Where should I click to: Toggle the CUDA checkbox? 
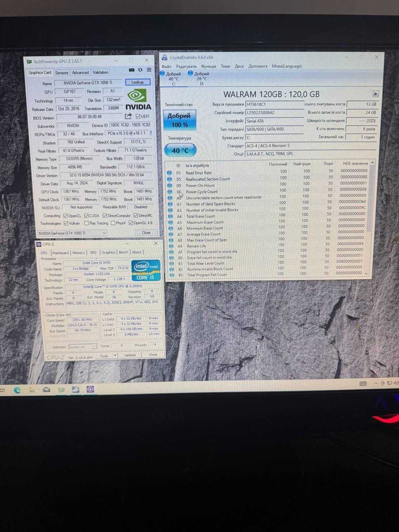[x=86, y=216]
